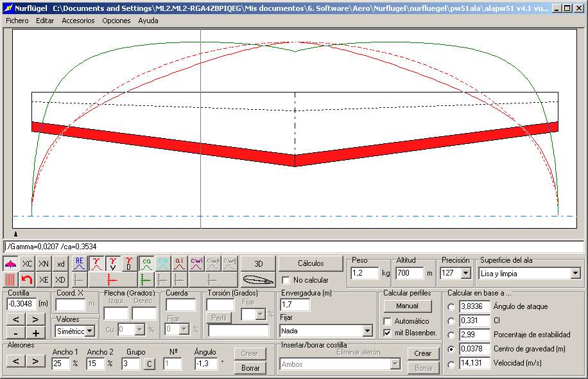Open the Accesorios menu
588x379 pixels.
coord(78,21)
